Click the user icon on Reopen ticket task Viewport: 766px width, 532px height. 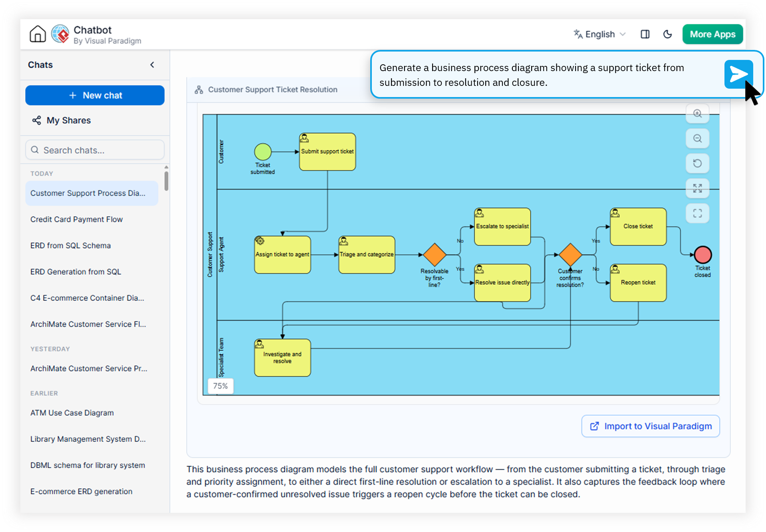pos(615,269)
